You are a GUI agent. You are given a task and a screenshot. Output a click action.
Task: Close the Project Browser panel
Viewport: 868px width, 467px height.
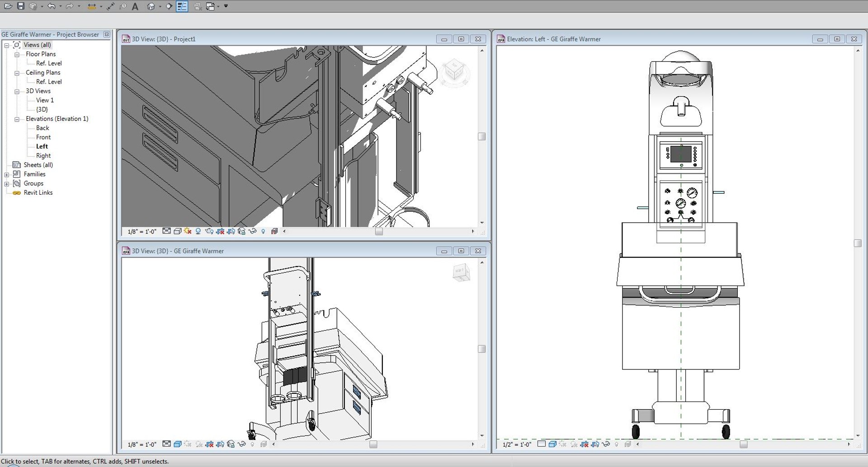(x=107, y=34)
